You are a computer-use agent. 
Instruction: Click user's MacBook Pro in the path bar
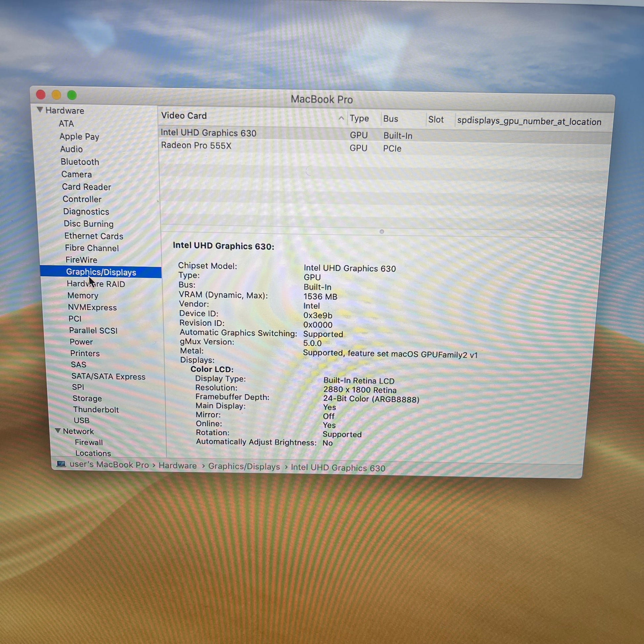109,465
